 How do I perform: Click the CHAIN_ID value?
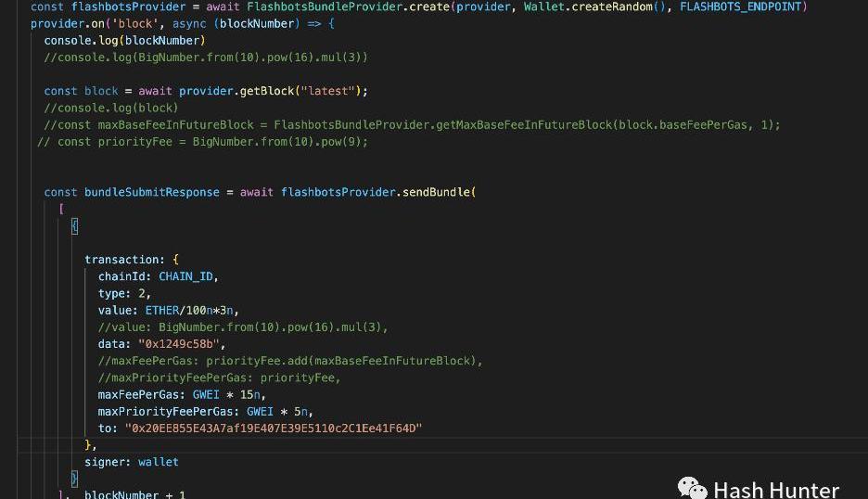[185, 276]
